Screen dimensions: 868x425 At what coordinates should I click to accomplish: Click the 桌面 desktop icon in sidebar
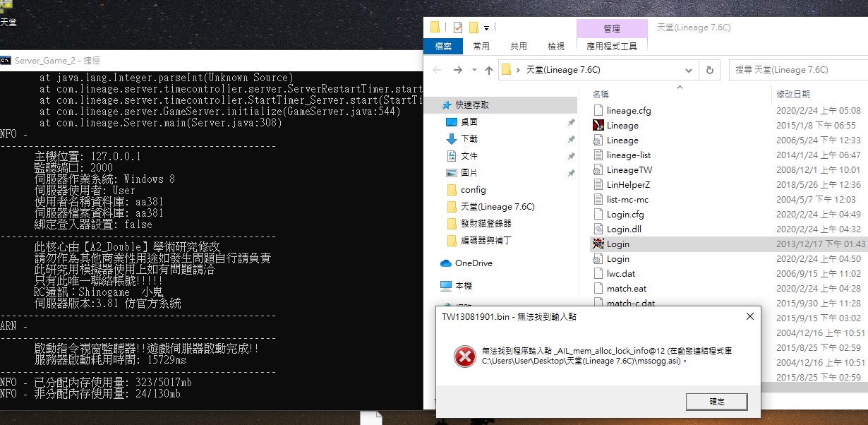point(452,121)
